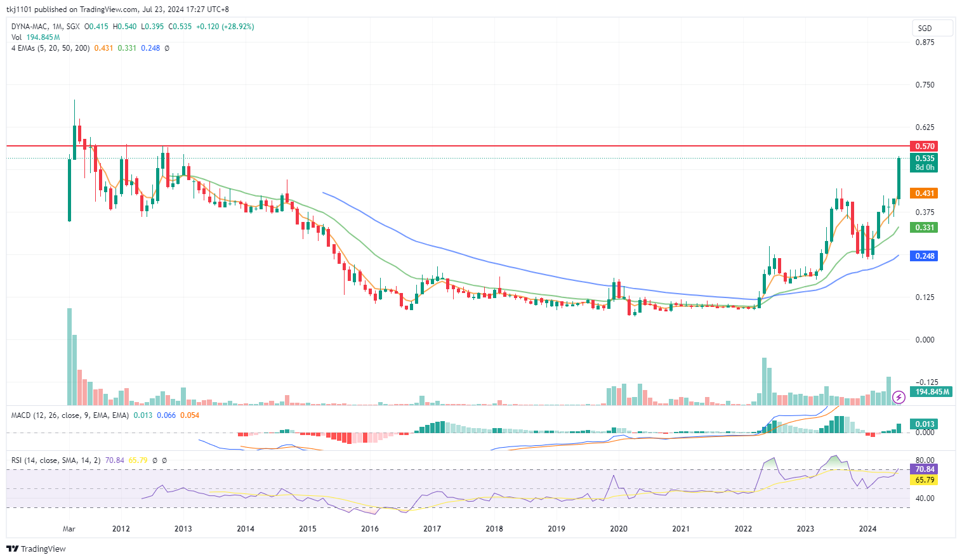Click the 2020 year label on time axis
Image resolution: width=962 pixels, height=560 pixels.
tap(618, 529)
